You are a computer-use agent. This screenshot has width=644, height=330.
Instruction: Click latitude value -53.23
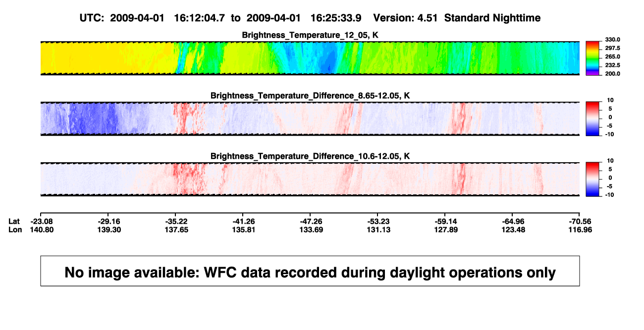pyautogui.click(x=378, y=221)
